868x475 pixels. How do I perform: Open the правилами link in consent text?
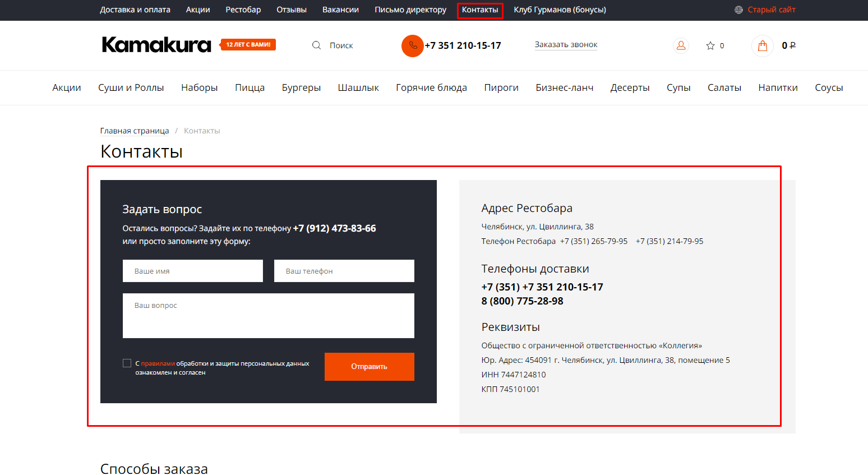(158, 363)
